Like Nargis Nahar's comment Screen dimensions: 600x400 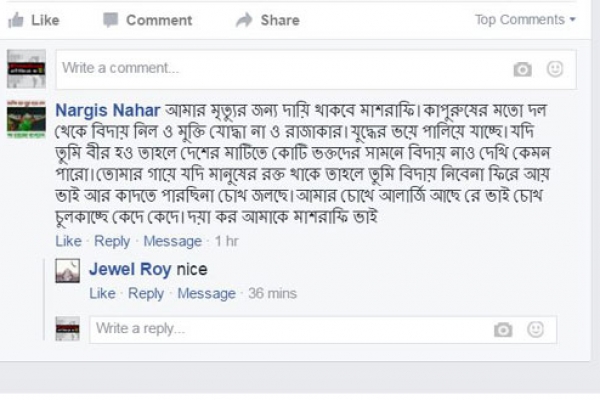coord(68,241)
